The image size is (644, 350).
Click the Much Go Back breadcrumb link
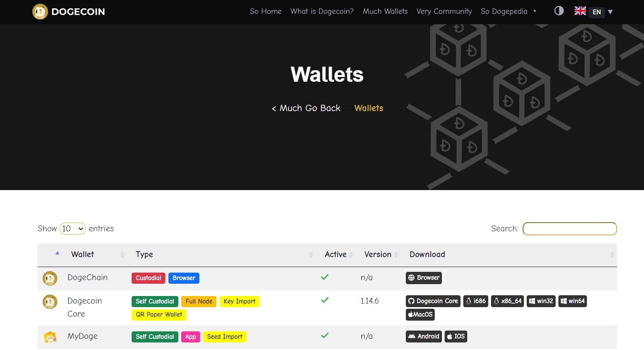click(x=306, y=108)
